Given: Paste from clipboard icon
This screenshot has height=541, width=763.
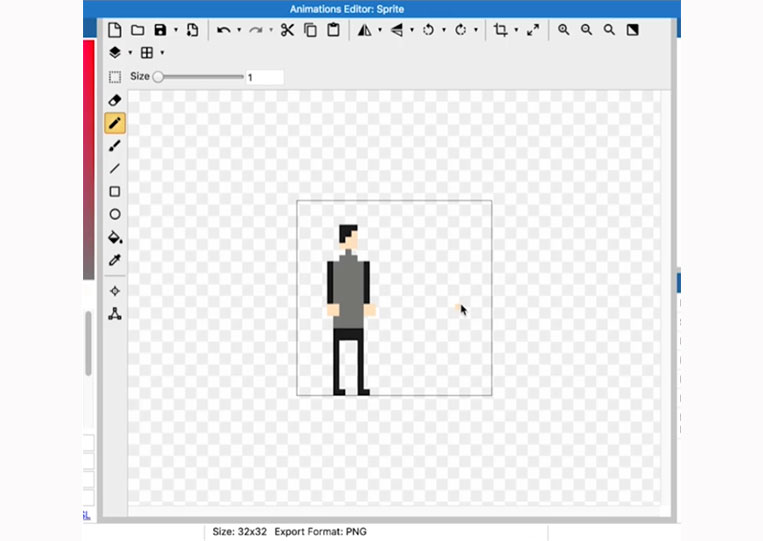Looking at the screenshot, I should pyautogui.click(x=333, y=30).
